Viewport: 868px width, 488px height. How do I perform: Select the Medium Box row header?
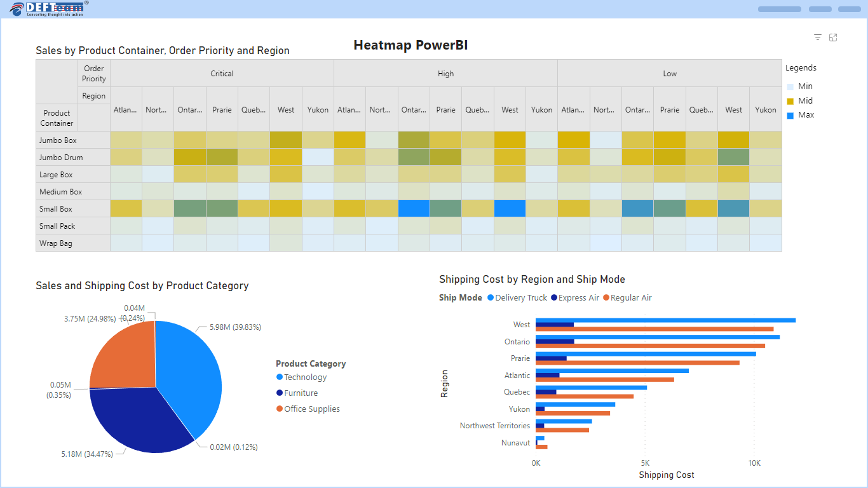(73, 192)
